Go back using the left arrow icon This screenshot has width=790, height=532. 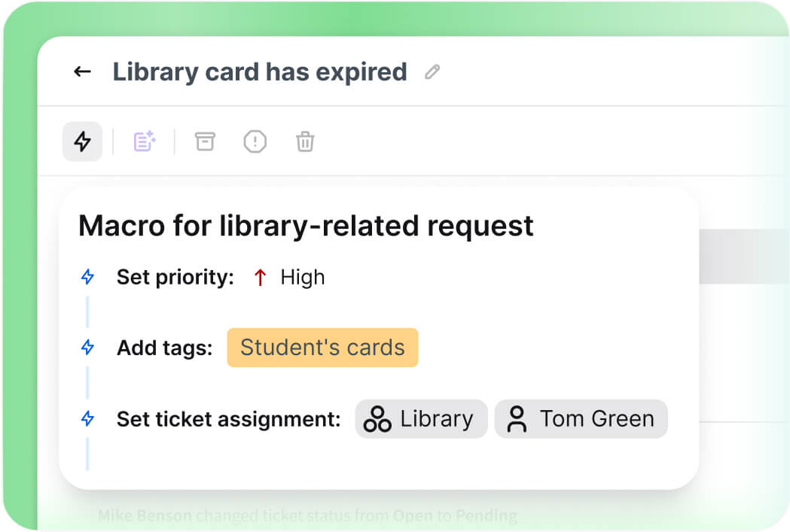click(82, 71)
